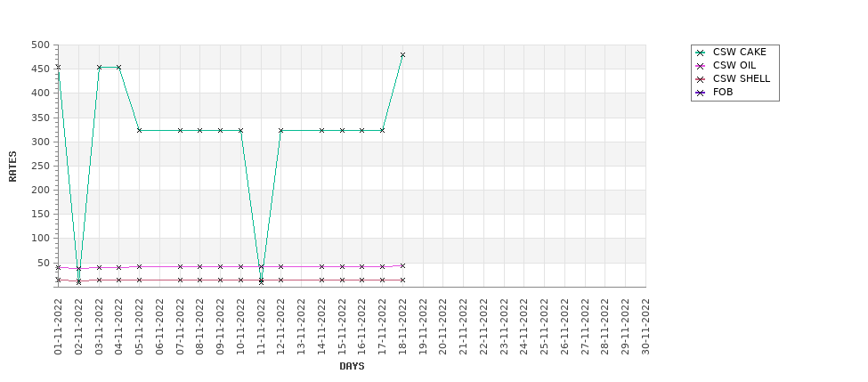Screen dimensions: 868x382
Task: Click CSW CAKE data point on 10-11-2022
Action: [x=240, y=130]
